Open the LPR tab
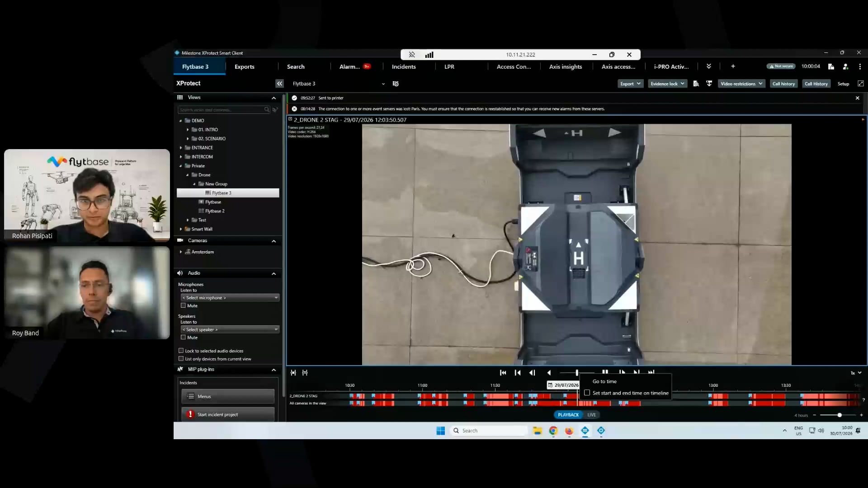The image size is (868, 488). coord(449,66)
